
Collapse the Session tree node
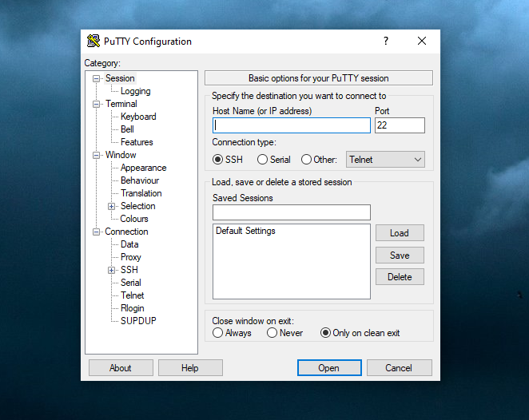point(96,78)
